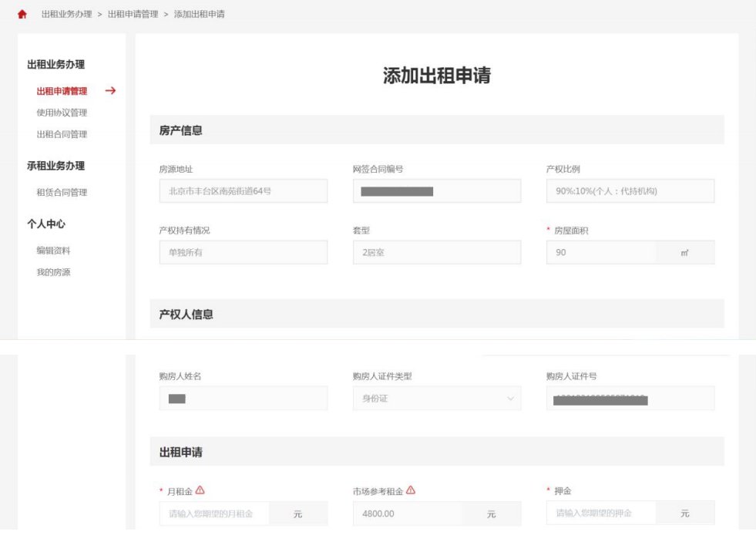Focus the 月租金 input field

(214, 513)
